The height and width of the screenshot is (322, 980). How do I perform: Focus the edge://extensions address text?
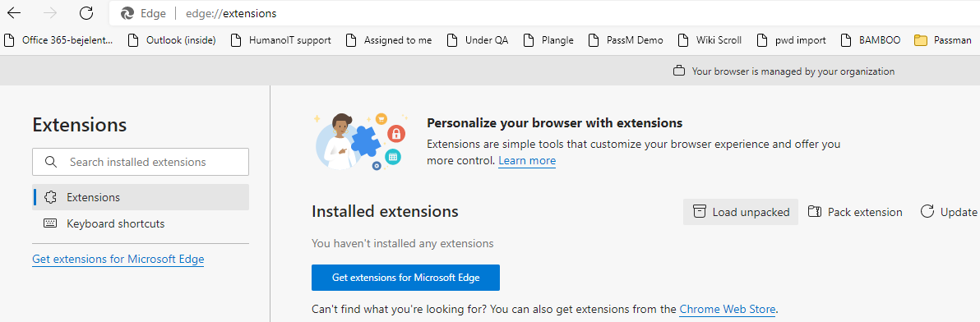pyautogui.click(x=231, y=13)
